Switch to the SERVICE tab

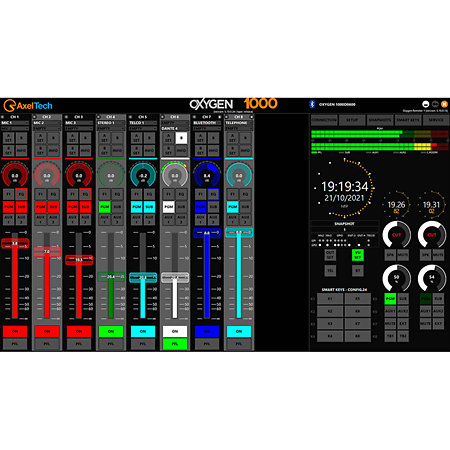coord(436,120)
